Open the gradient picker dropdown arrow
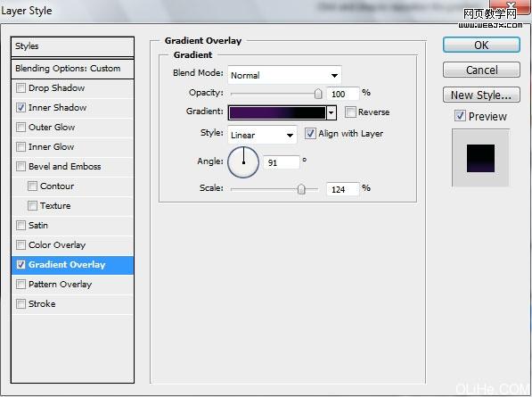This screenshot has height=397, width=532. (331, 112)
